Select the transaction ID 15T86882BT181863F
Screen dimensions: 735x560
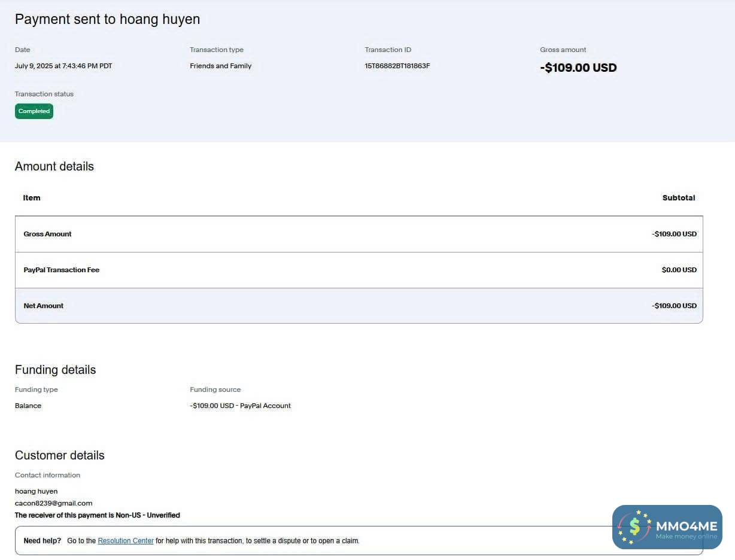[397, 66]
